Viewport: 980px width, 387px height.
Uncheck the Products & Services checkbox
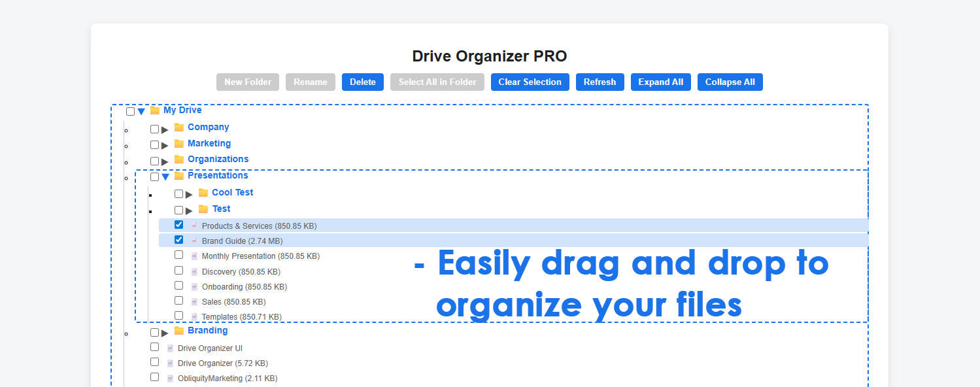click(178, 224)
